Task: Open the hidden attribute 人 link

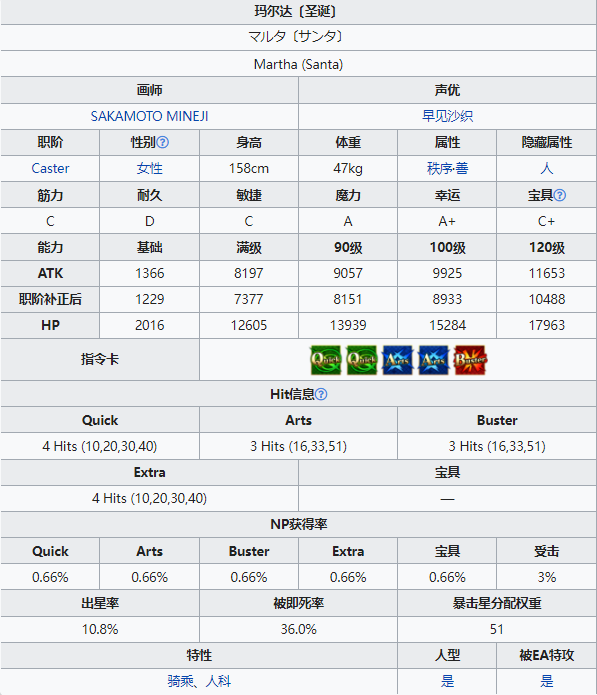Action: (x=546, y=168)
